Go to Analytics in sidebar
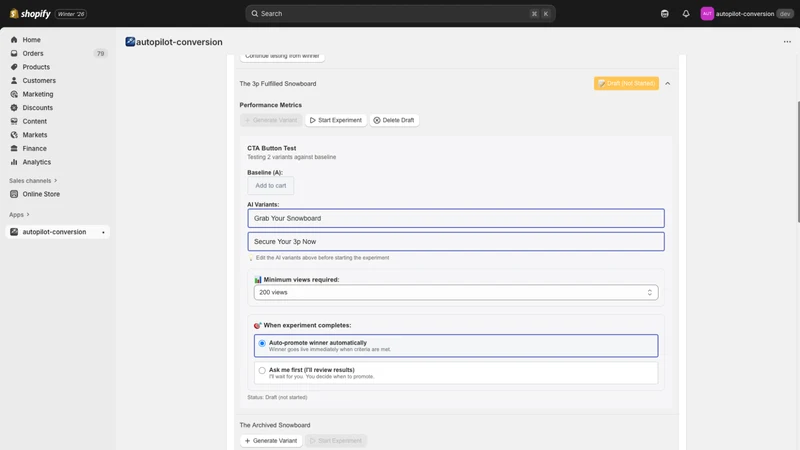 37,162
